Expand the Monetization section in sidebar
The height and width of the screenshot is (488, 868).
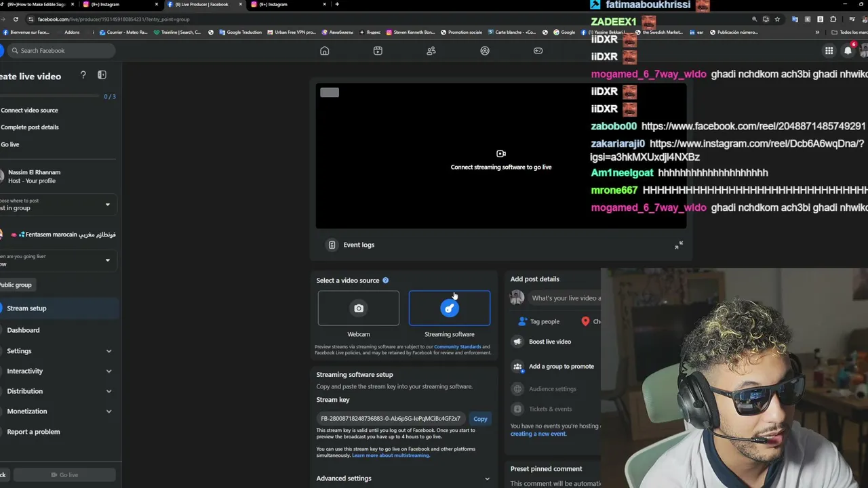pos(59,411)
